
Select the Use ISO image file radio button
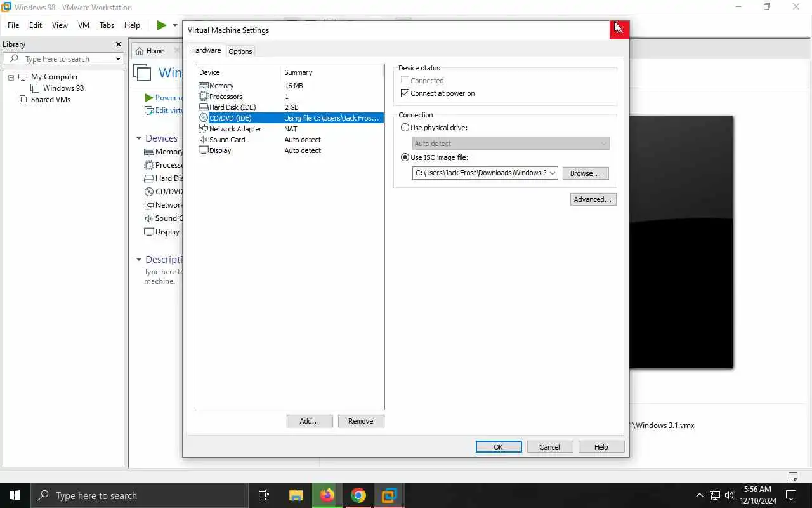click(x=405, y=157)
